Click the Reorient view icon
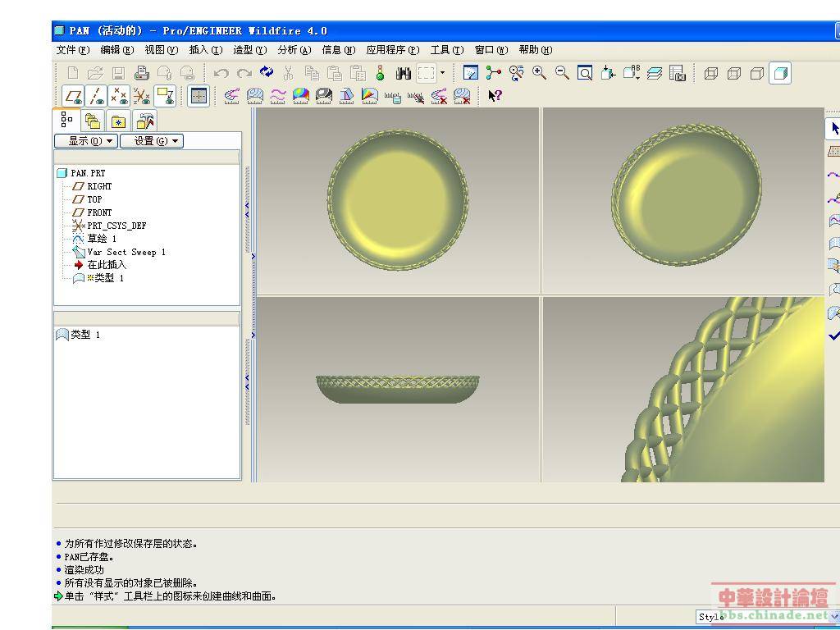This screenshot has width=840, height=630. tap(608, 73)
